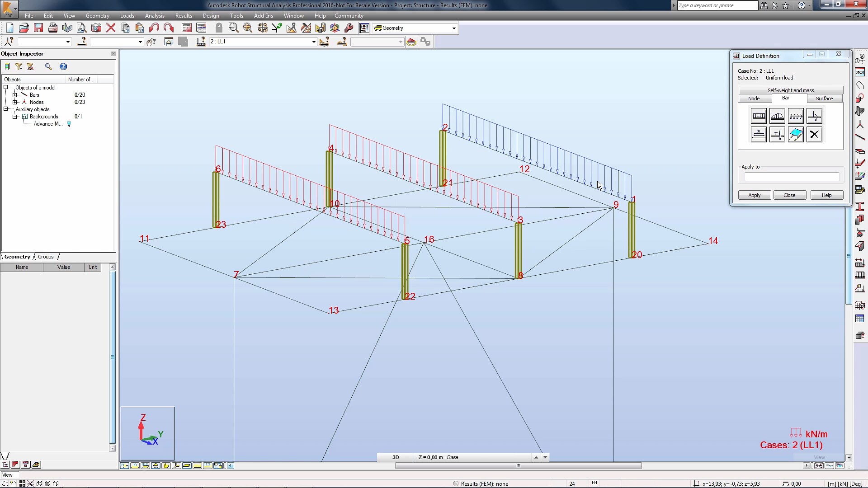Image resolution: width=868 pixels, height=488 pixels.
Task: Click the Bars line icon in right sidebar
Action: (x=860, y=137)
